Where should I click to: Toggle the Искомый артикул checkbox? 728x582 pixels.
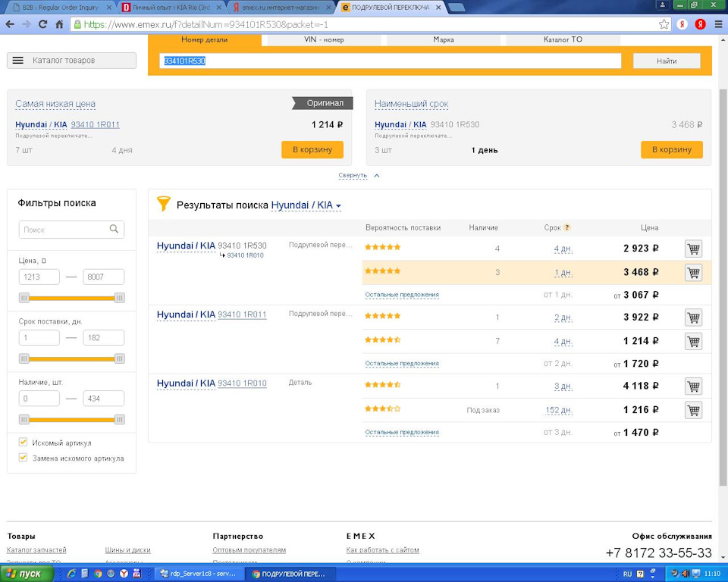point(23,442)
